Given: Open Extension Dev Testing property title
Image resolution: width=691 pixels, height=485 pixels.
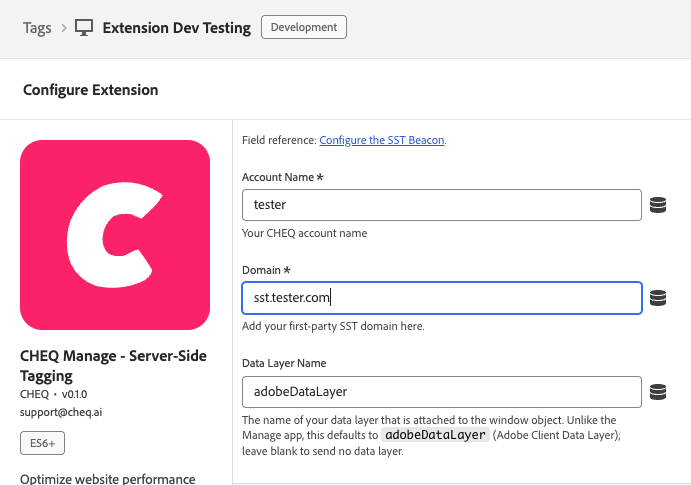Looking at the screenshot, I should point(177,28).
